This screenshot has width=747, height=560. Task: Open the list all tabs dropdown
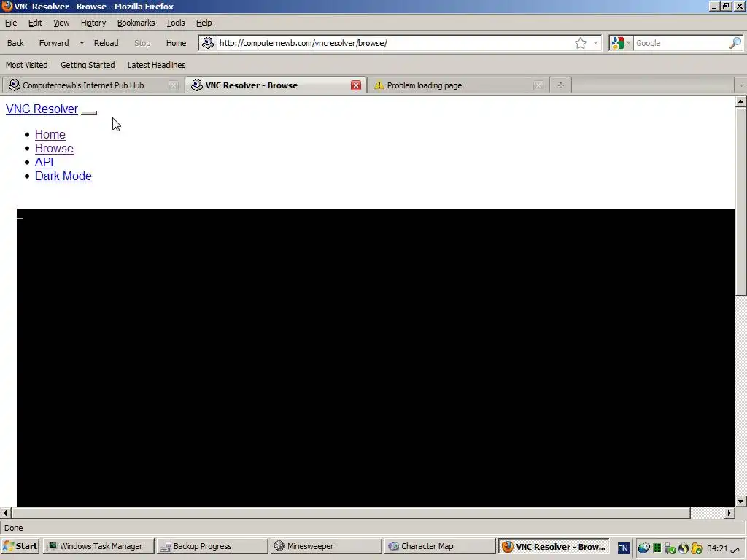[x=741, y=85]
